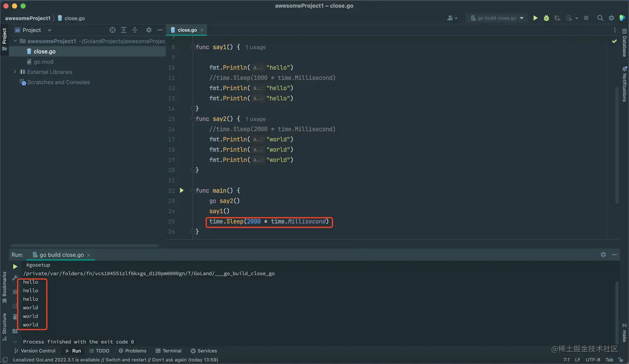Expand the External Libraries node
629x364 pixels.
[x=15, y=72]
